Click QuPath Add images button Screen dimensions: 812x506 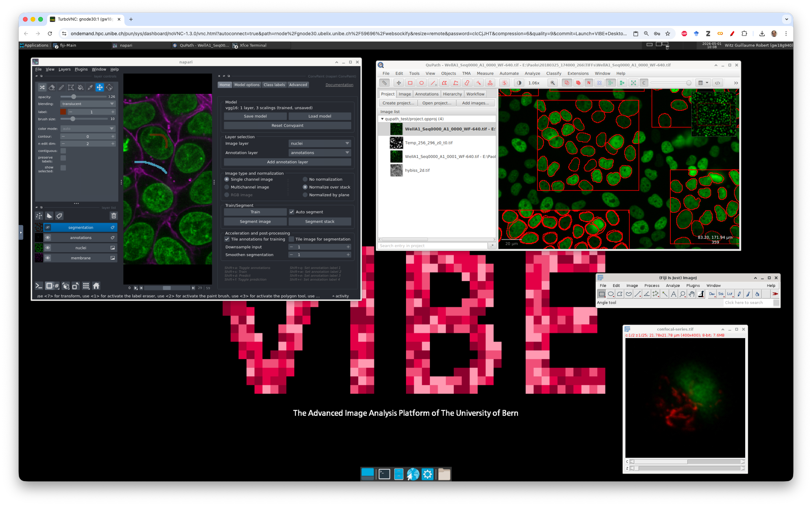pos(475,103)
